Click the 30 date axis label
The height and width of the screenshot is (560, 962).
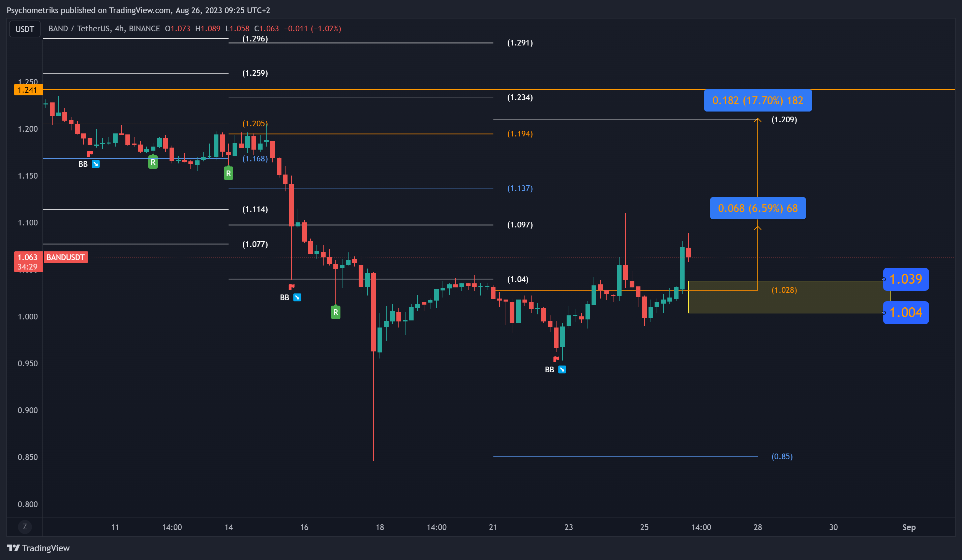tap(833, 527)
